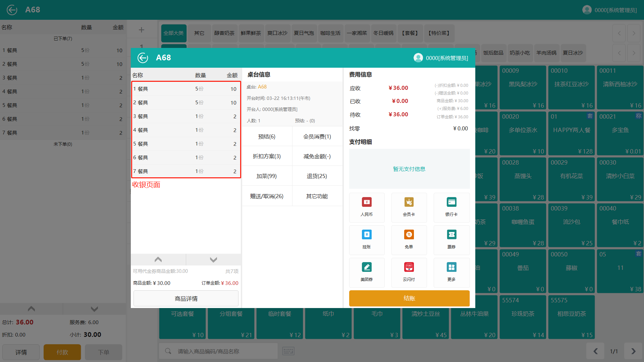
Task: Switch to the 全部大类 category tab
Action: click(x=174, y=33)
